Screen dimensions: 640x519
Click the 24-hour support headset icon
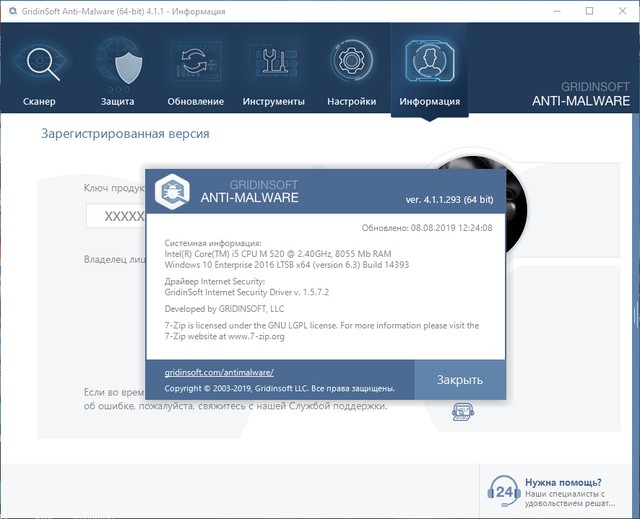[x=504, y=490]
